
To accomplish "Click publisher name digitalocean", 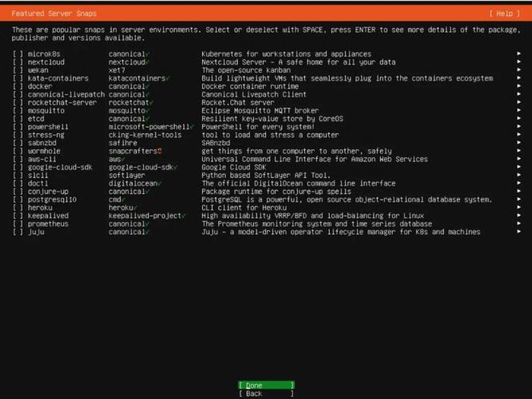I will coord(133,184).
